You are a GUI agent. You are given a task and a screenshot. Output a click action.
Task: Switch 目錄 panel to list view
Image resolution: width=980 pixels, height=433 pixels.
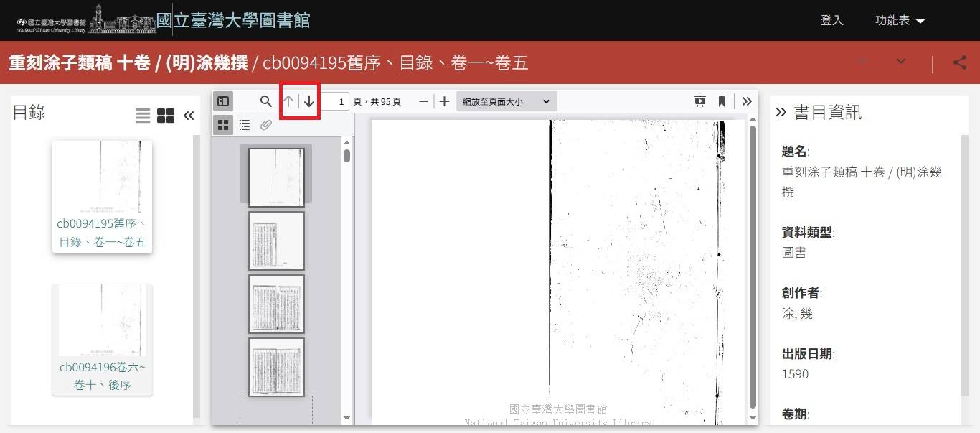pos(143,116)
